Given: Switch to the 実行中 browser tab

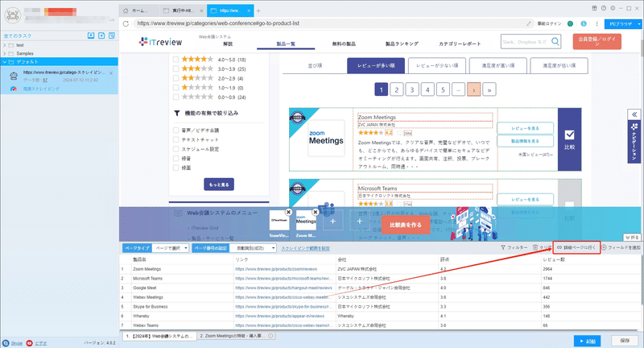Looking at the screenshot, I should (184, 10).
